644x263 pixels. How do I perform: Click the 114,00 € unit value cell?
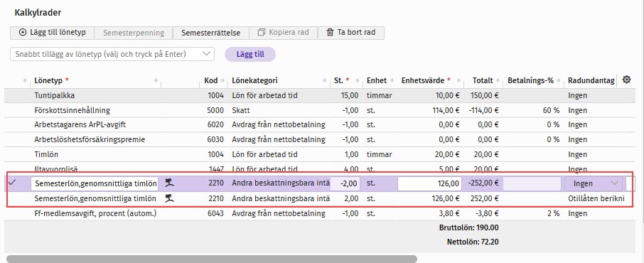tap(445, 110)
